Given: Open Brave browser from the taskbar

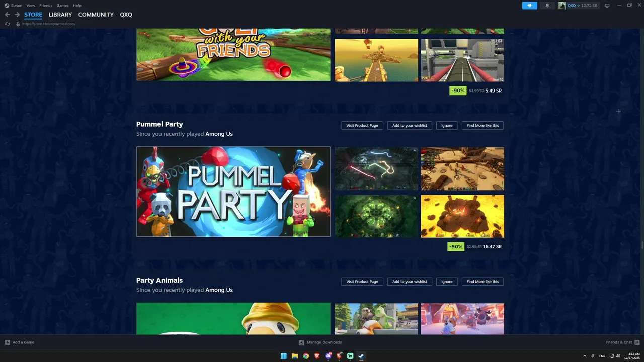Looking at the screenshot, I should pos(317,356).
